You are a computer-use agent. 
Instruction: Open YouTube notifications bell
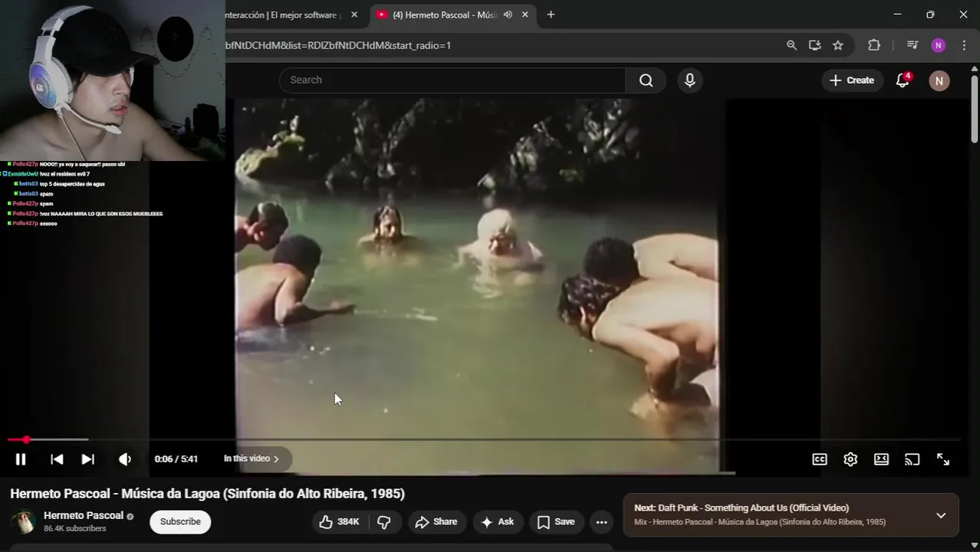903,80
